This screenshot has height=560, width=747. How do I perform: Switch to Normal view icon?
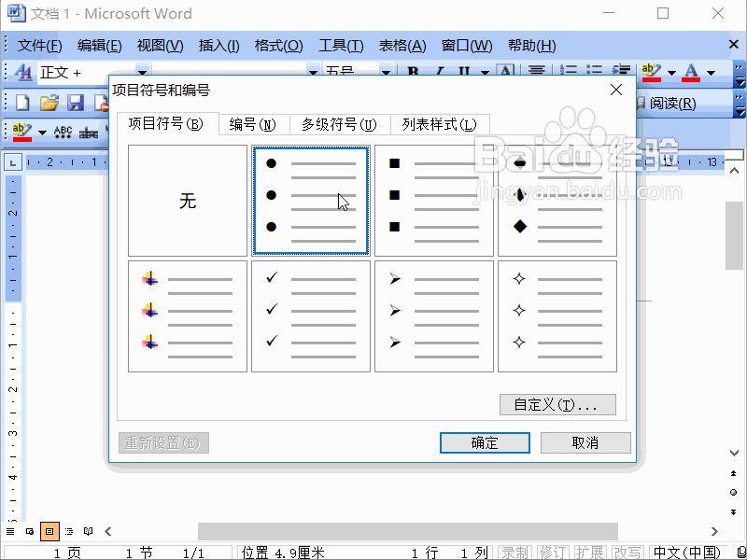pos(10,531)
